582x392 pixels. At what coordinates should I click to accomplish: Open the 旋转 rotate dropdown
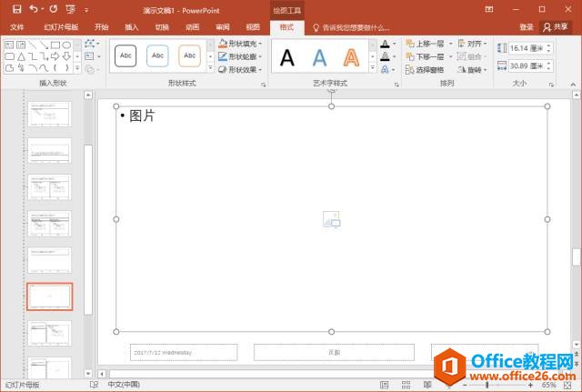[x=472, y=69]
